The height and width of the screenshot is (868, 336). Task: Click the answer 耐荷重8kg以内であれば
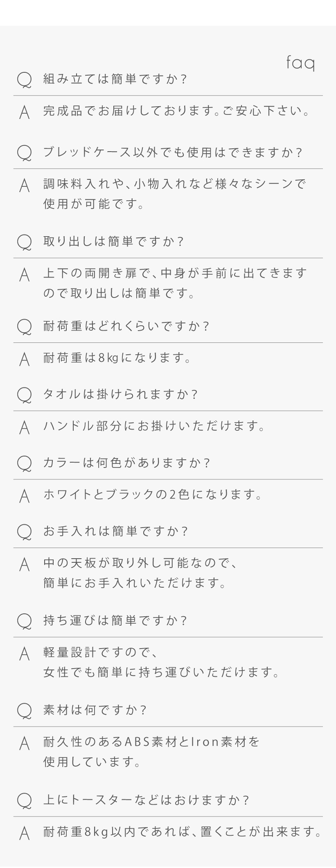pos(183,832)
